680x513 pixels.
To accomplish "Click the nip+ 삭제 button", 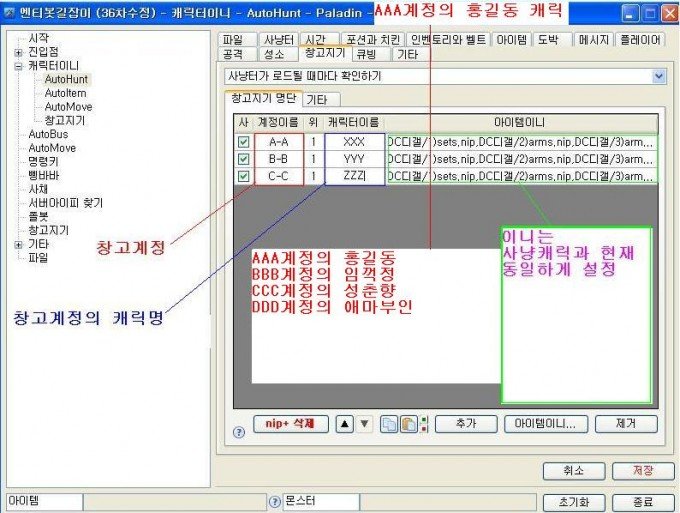I will point(290,424).
